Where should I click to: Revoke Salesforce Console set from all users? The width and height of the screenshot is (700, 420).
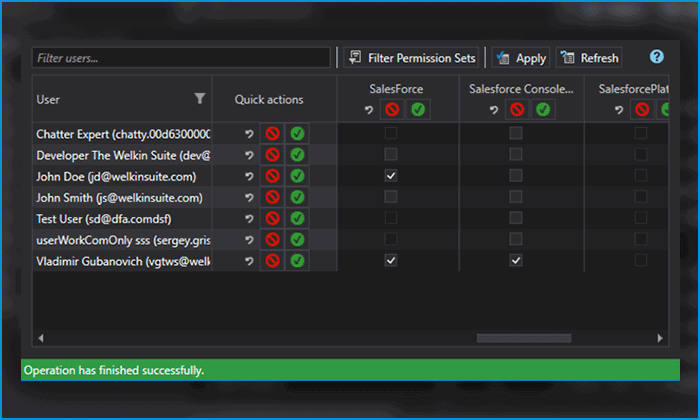[517, 109]
